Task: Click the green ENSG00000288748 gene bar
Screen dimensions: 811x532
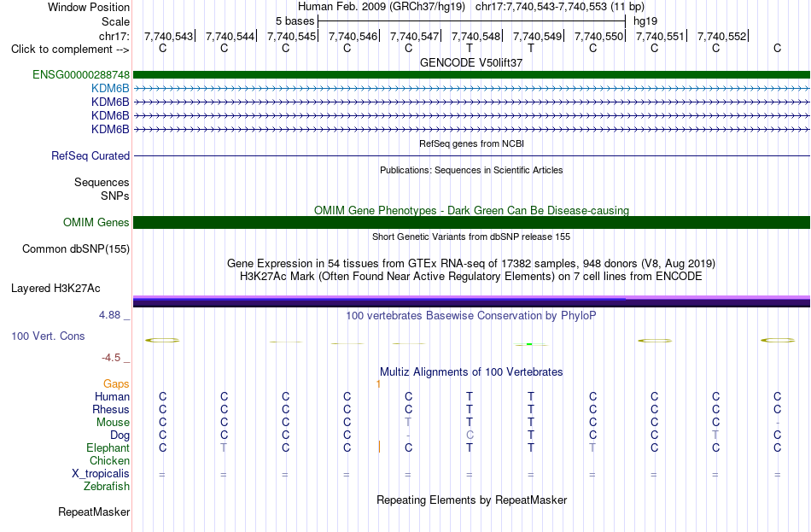Action: point(471,74)
